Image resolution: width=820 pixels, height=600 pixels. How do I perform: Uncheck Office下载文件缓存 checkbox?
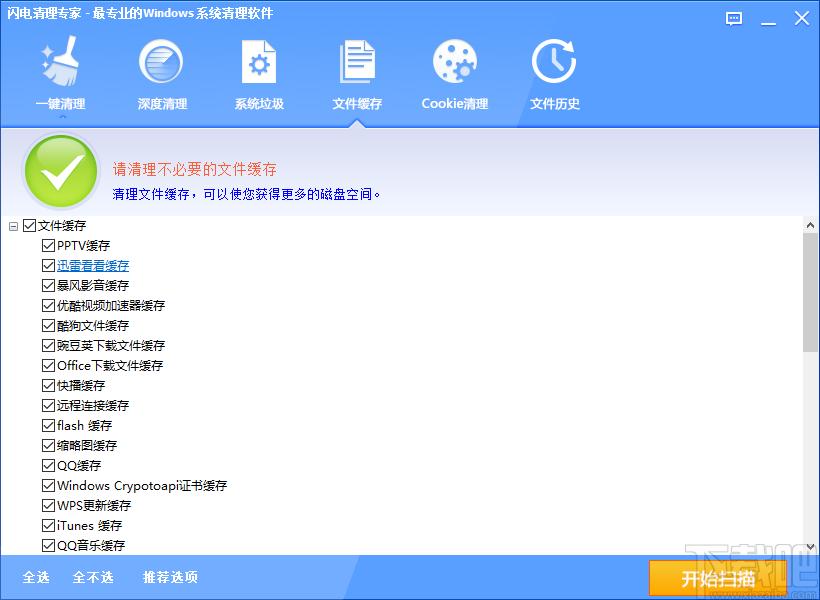point(48,365)
